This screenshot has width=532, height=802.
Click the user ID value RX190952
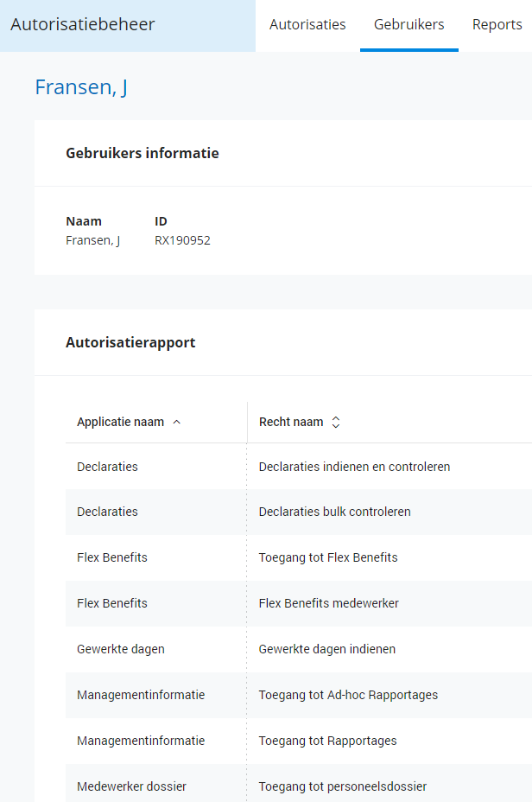182,240
